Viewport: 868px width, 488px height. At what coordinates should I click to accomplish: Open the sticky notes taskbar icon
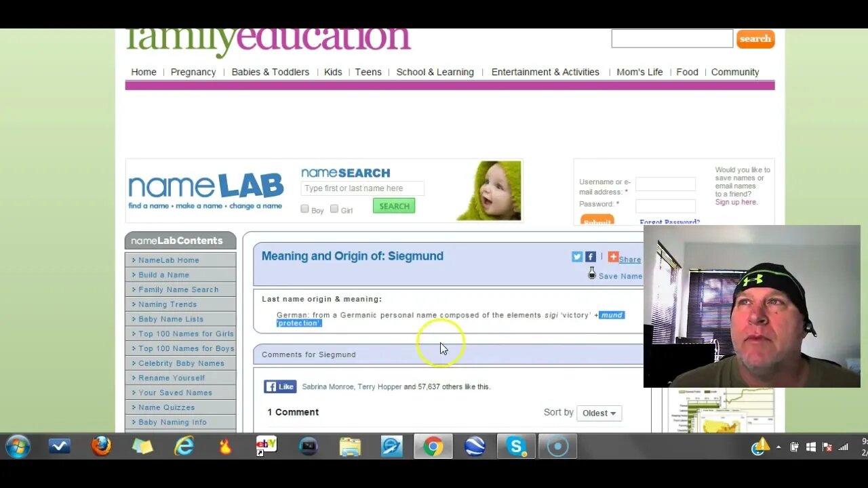point(142,446)
